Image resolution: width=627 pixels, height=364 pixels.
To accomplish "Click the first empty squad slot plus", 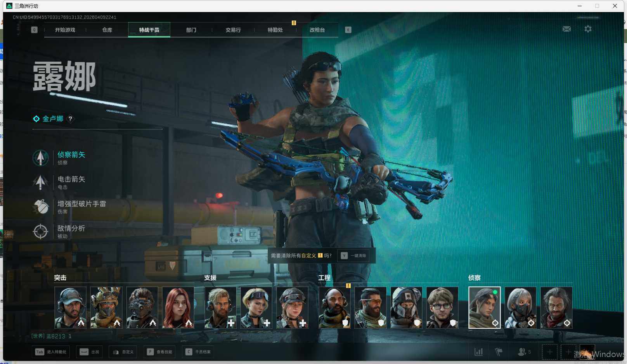I will tap(549, 352).
